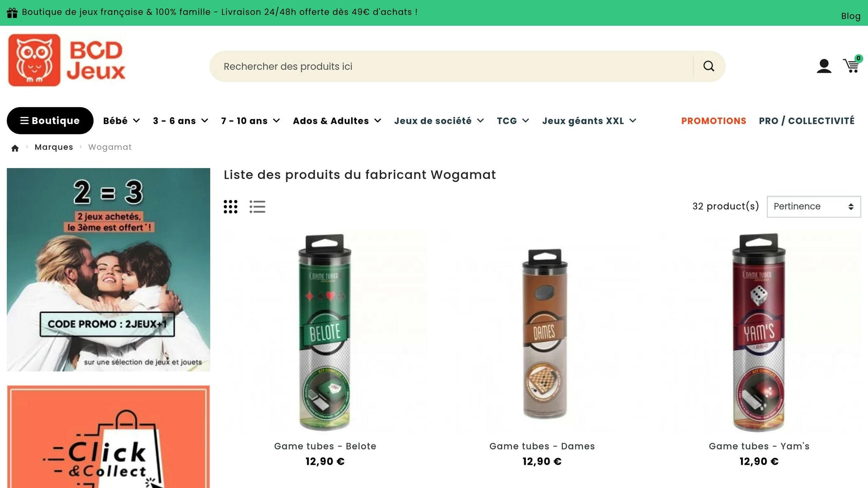Open the user account icon
This screenshot has height=488, width=868.
click(824, 66)
